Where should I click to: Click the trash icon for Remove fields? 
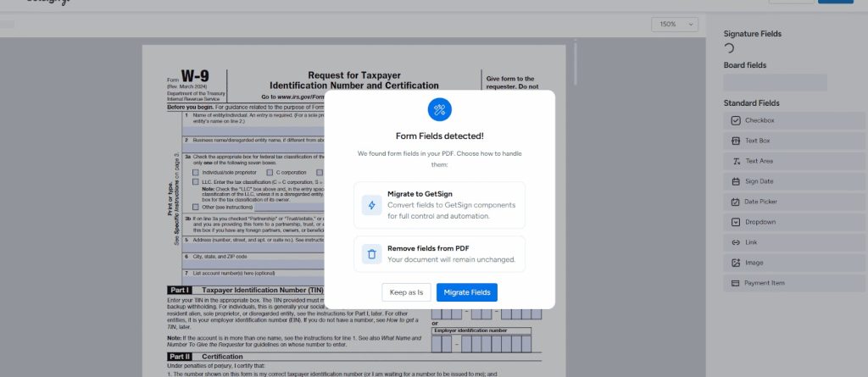point(371,253)
